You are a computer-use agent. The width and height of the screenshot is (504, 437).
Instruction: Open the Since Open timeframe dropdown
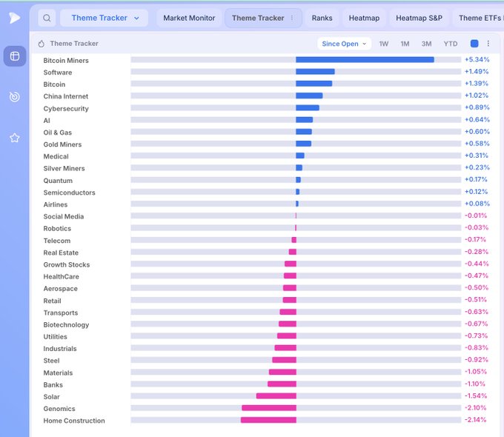344,44
